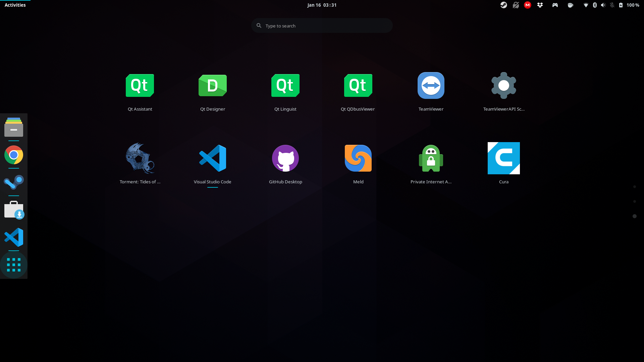
Task: Open system menu via battery indicator
Action: pos(621,5)
